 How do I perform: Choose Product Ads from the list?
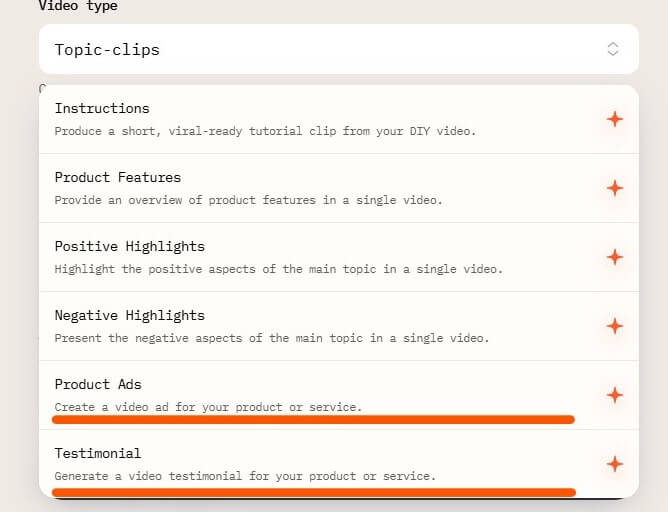[x=98, y=384]
